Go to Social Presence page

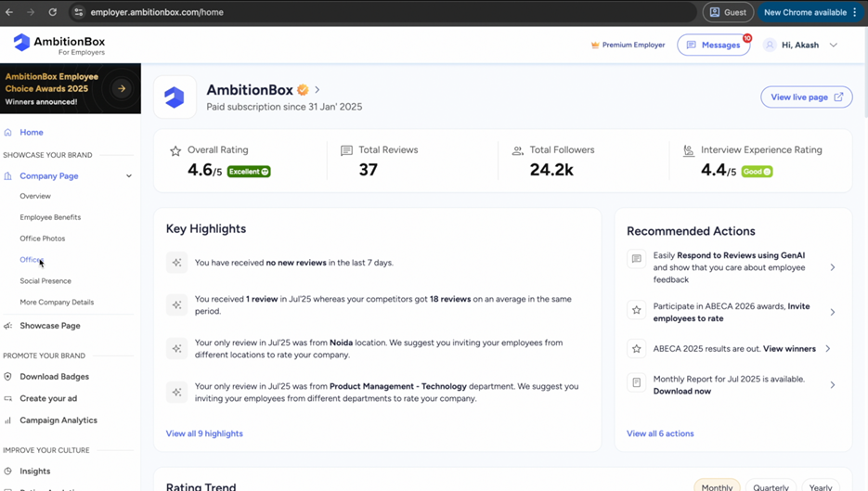pos(45,281)
